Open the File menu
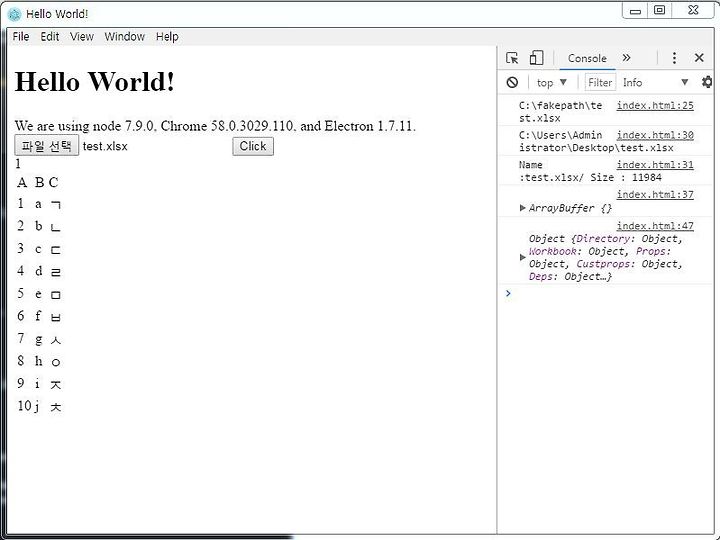Screen dimensions: 720x540 tap(21, 37)
